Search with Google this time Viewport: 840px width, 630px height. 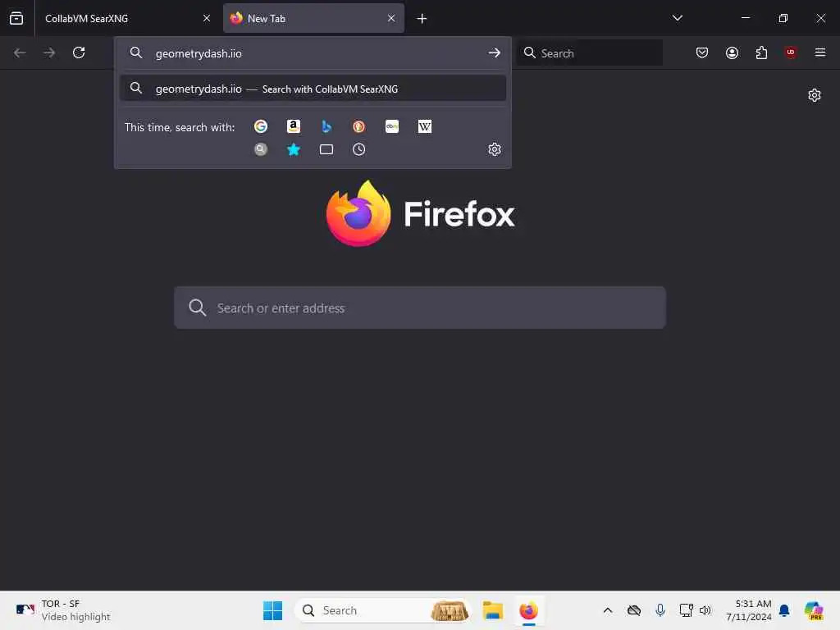pos(261,126)
